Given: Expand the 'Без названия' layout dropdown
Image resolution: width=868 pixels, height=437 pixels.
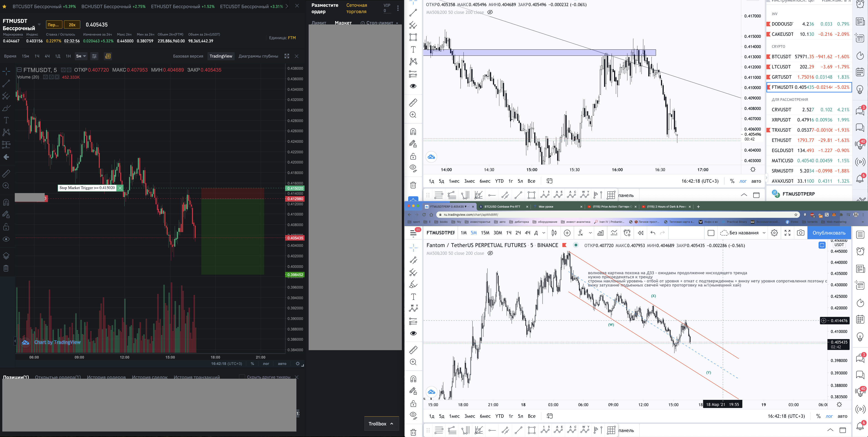Looking at the screenshot, I should pos(764,233).
